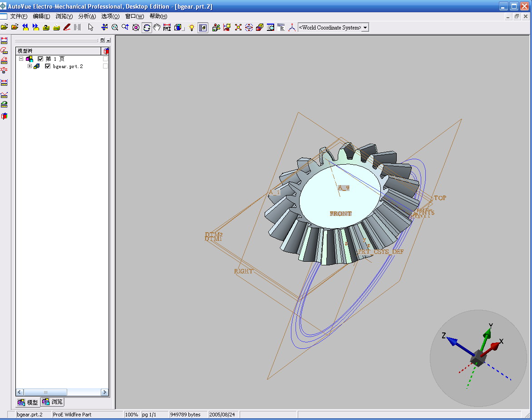This screenshot has height=420, width=532.
Task: Click the Zoom Fit arrows icon
Action: [104, 28]
